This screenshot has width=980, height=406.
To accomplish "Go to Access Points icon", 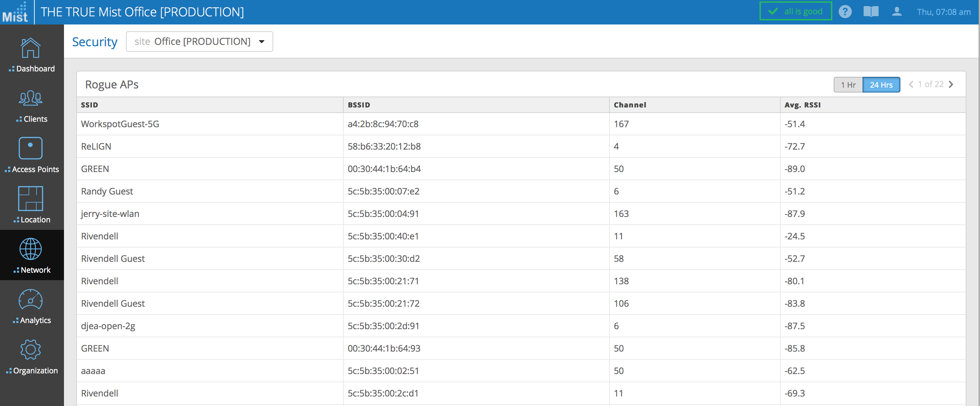I will pos(30,148).
